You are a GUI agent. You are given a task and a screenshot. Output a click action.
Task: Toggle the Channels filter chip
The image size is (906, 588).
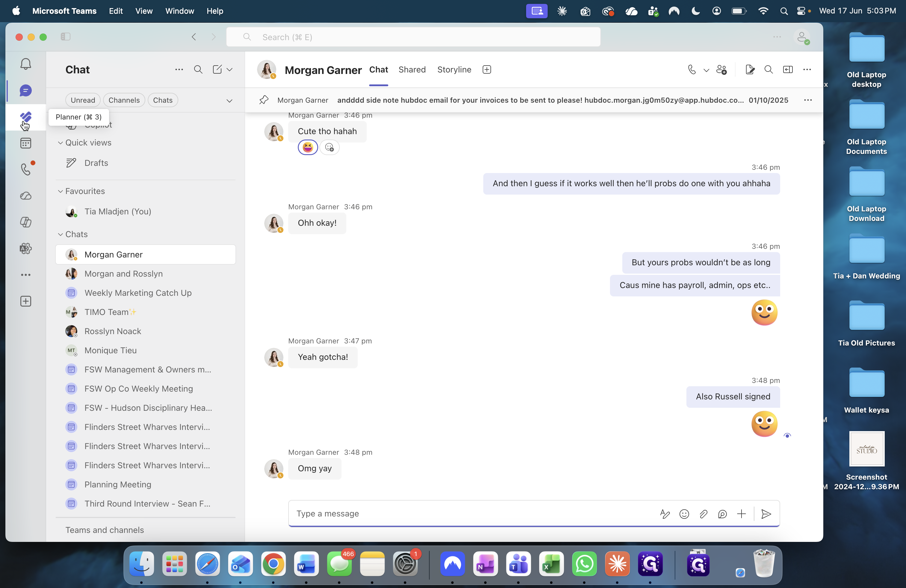pos(124,100)
